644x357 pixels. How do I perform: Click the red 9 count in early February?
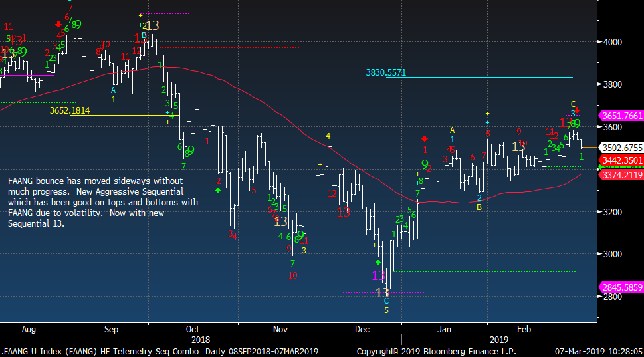click(x=519, y=132)
